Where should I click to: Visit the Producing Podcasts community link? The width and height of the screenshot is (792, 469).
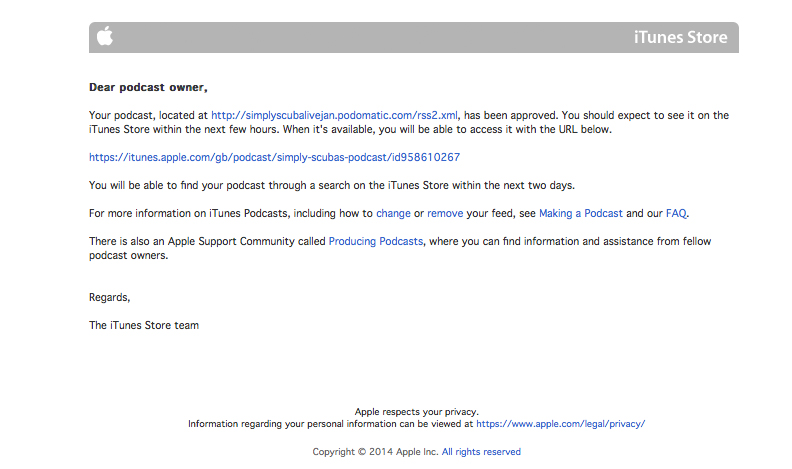376,241
